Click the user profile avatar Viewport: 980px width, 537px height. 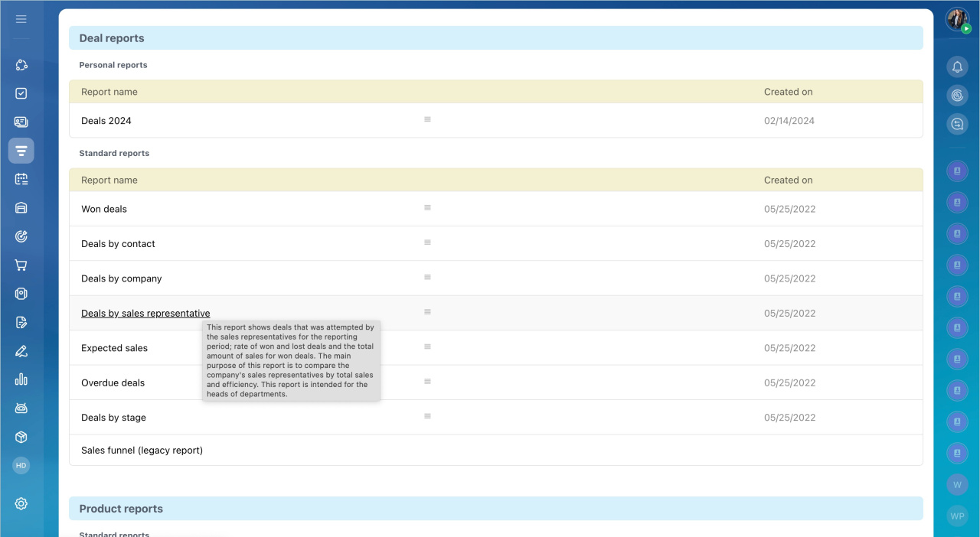tap(956, 20)
